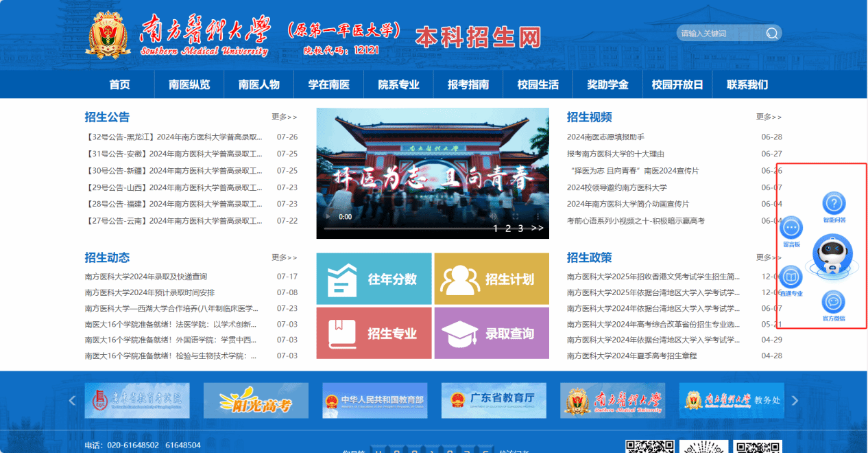Image resolution: width=868 pixels, height=453 pixels.
Task: Click the magnifier search icon
Action: (x=772, y=34)
